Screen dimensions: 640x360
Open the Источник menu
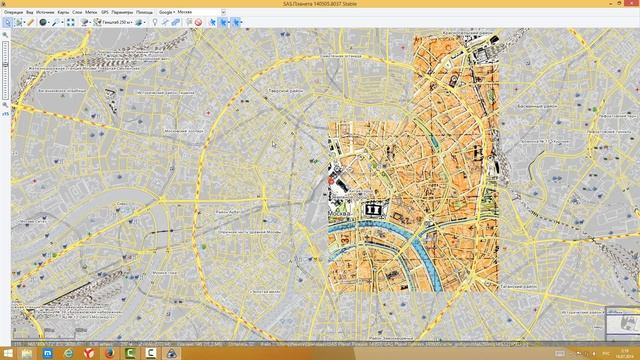[x=45, y=12]
